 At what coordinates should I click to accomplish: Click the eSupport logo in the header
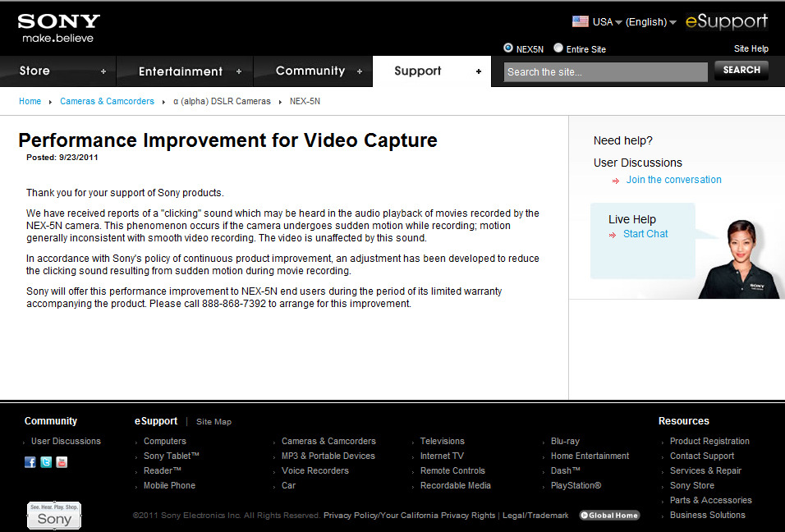point(727,21)
